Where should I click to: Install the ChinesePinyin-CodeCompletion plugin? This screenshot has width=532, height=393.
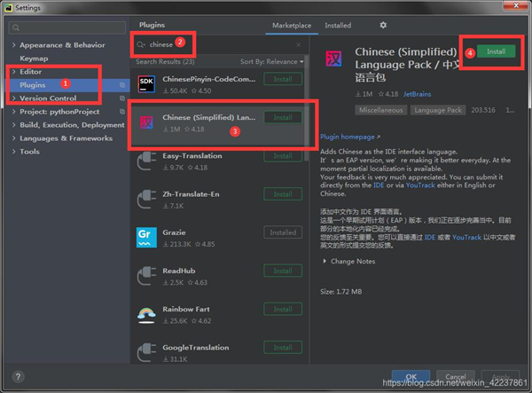(283, 79)
